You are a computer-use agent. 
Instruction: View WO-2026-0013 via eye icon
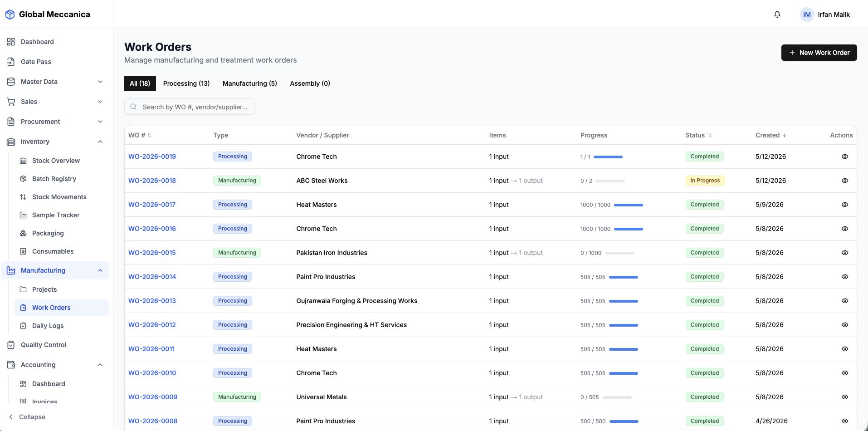point(844,301)
